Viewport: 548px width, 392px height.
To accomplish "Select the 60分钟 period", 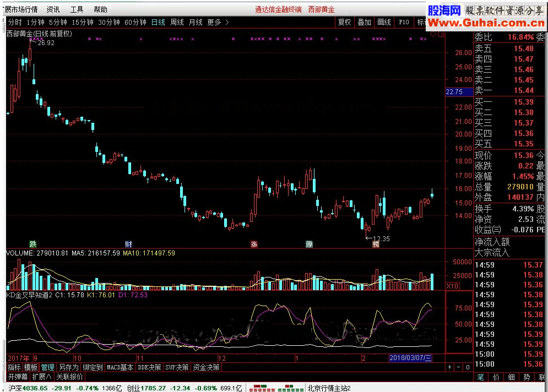I will coord(135,23).
